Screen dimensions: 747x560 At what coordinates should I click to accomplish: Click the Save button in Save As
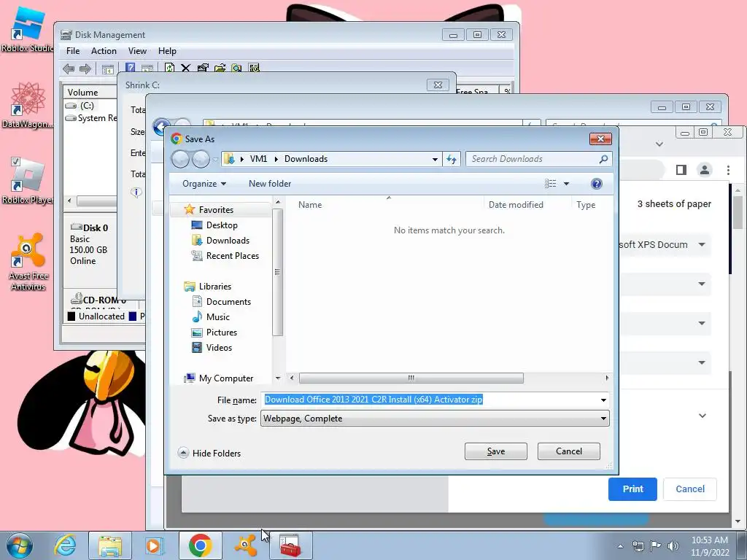coord(496,451)
